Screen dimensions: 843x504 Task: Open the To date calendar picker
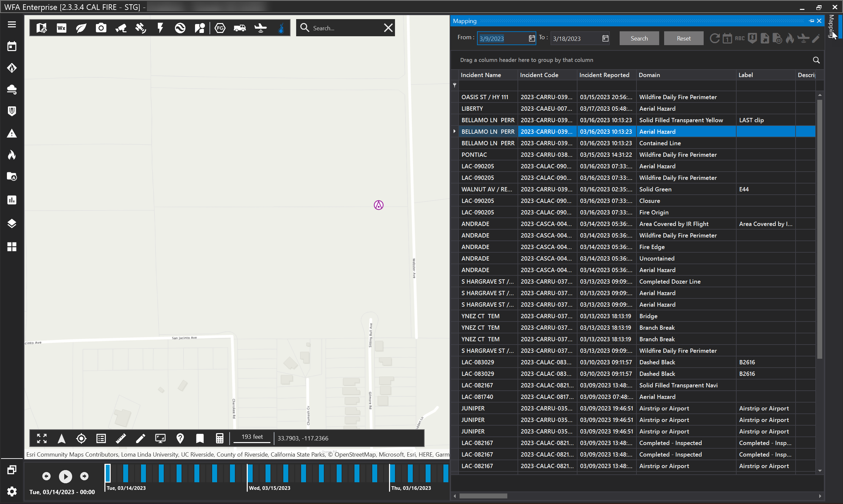coord(605,39)
